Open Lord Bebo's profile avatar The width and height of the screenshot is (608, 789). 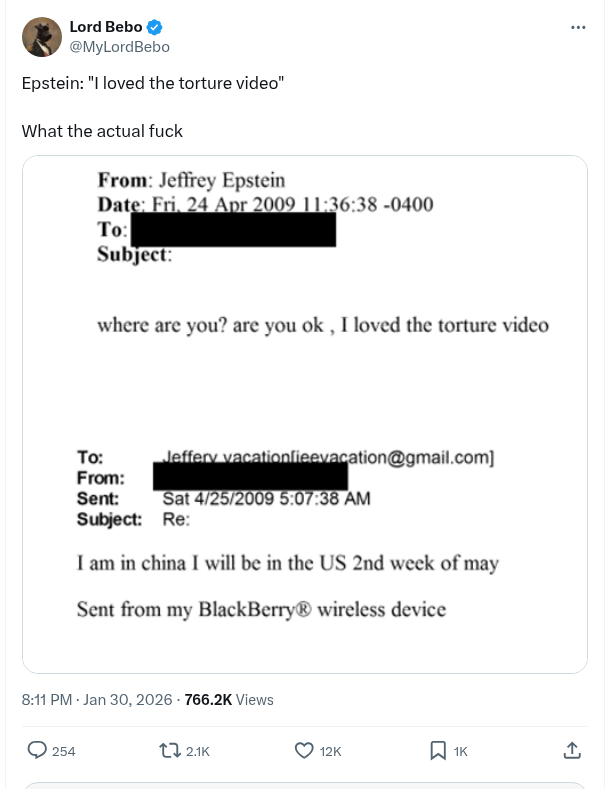pyautogui.click(x=42, y=36)
